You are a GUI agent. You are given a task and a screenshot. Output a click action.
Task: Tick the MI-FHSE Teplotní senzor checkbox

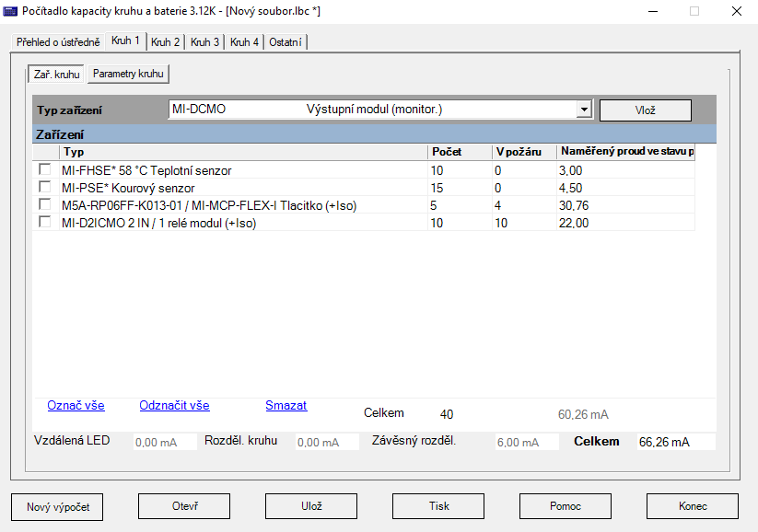[x=44, y=170]
